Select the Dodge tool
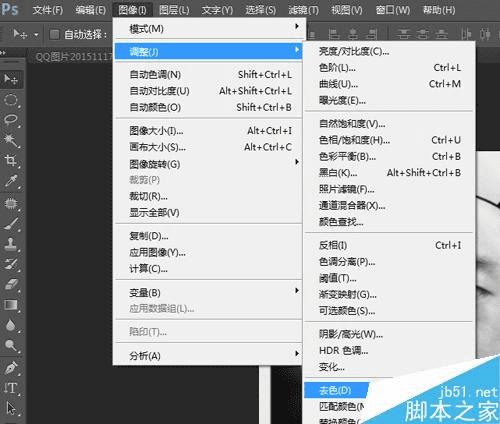The height and width of the screenshot is (424, 500). point(11,346)
